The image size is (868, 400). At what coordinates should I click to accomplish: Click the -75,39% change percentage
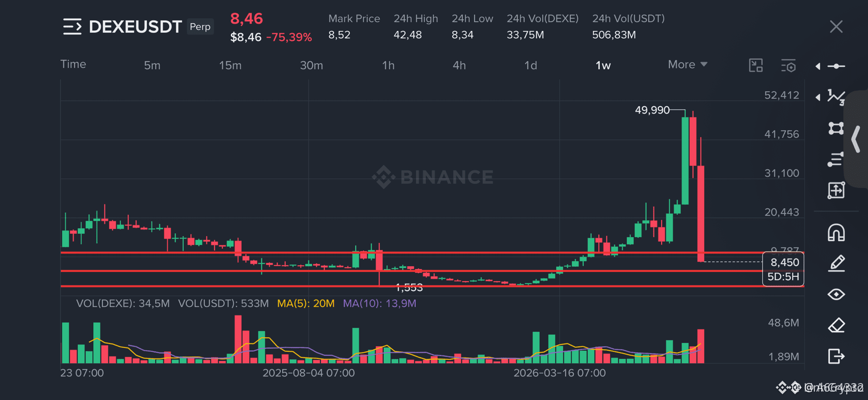coord(289,37)
